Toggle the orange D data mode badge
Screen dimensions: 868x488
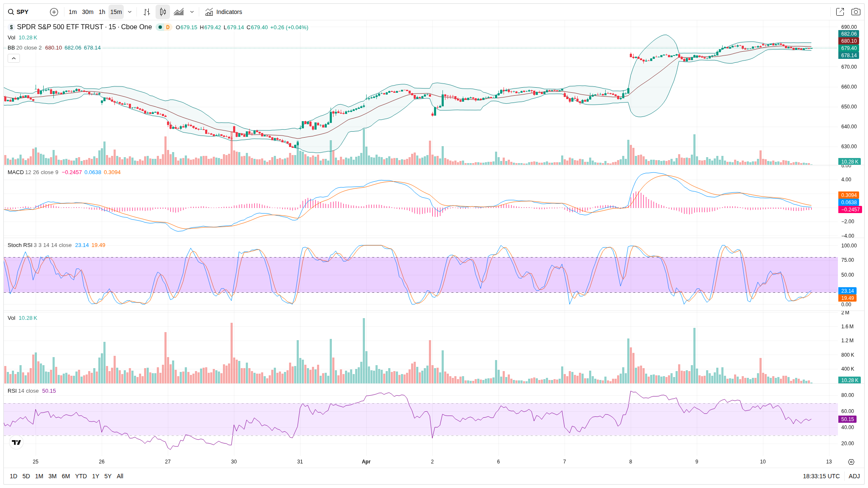(168, 27)
